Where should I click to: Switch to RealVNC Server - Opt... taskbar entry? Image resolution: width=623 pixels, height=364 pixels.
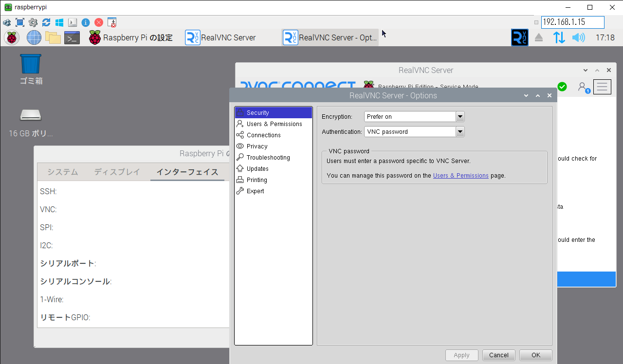point(330,37)
